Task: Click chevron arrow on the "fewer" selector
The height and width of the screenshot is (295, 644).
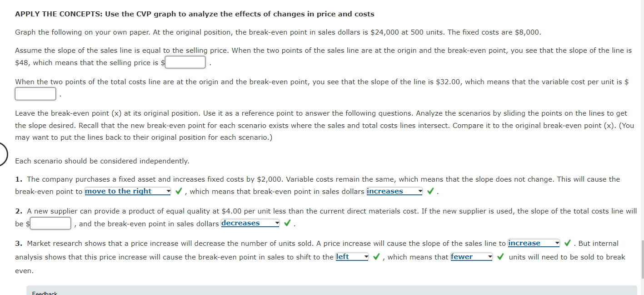Action: 490,257
